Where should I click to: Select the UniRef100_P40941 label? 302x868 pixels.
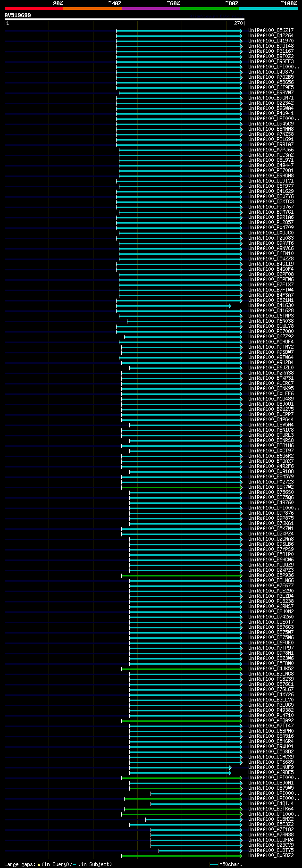click(271, 113)
